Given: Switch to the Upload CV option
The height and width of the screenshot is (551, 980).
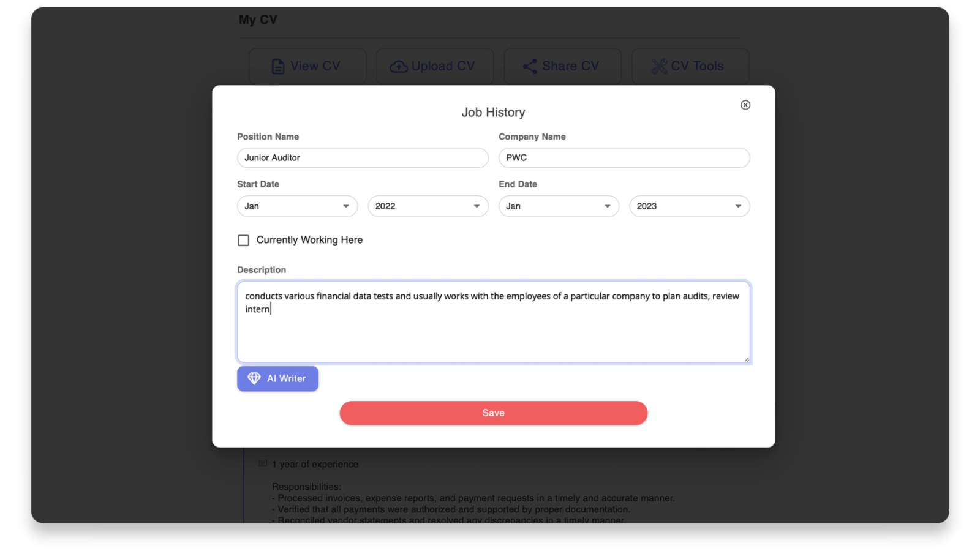Looking at the screenshot, I should click(x=435, y=66).
